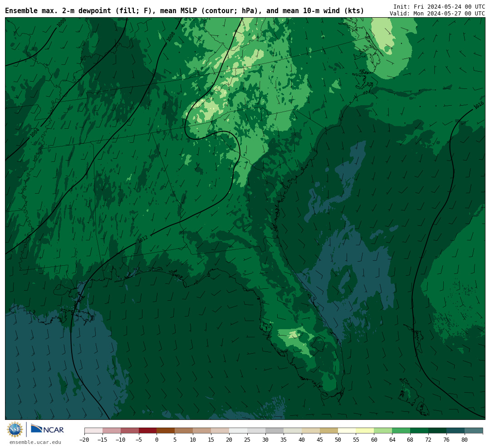This screenshot has width=490, height=448.
Task: Pick the colorbar swatch between 35 and 40
Action: pos(293,431)
